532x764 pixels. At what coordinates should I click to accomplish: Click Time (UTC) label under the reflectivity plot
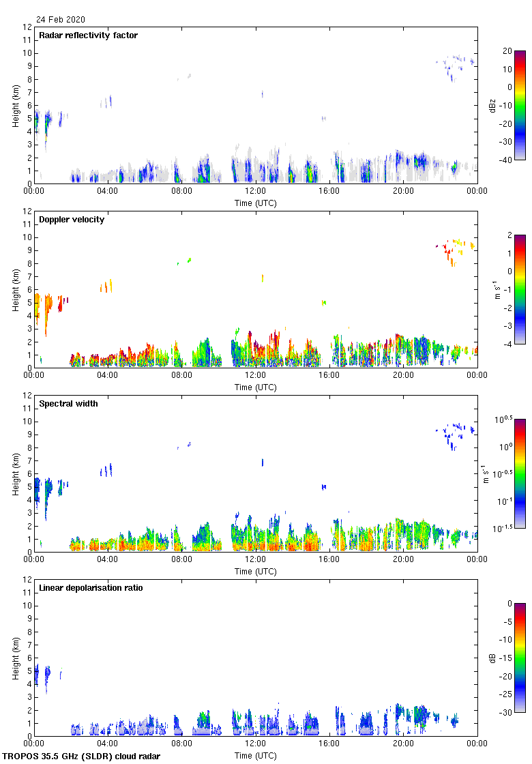click(x=256, y=203)
